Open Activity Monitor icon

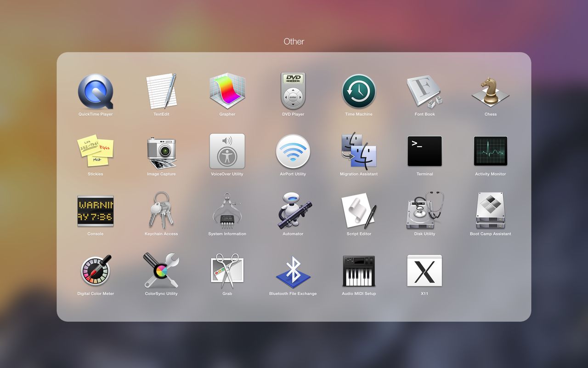coord(491,151)
